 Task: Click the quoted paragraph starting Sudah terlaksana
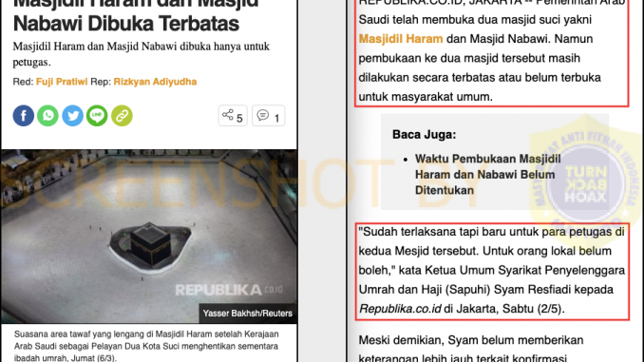click(x=492, y=271)
